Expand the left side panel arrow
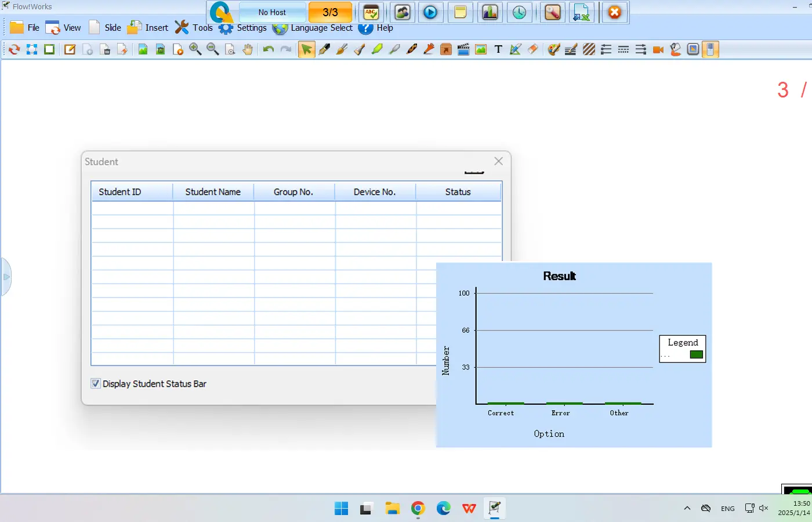 pyautogui.click(x=6, y=277)
